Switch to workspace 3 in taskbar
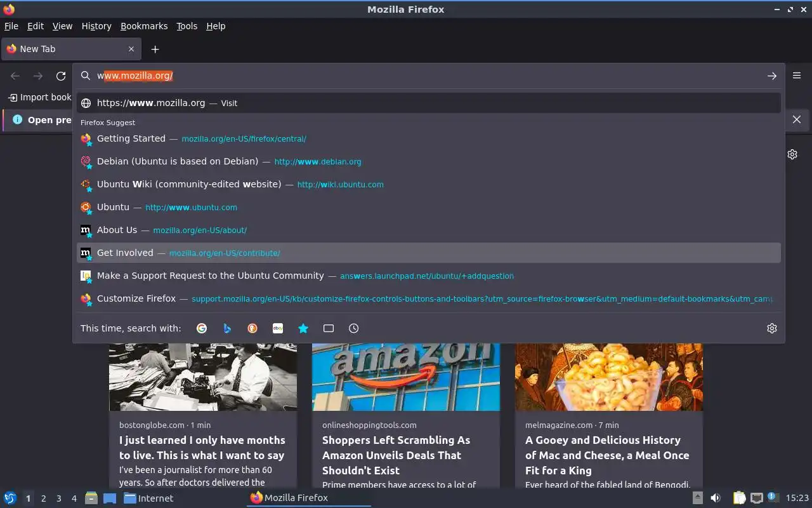This screenshot has height=508, width=812. (x=58, y=498)
